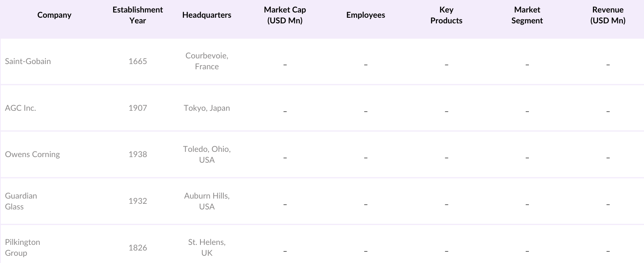Click the Tokyo, Japan headquarters cell
644x263 pixels.
(x=206, y=108)
